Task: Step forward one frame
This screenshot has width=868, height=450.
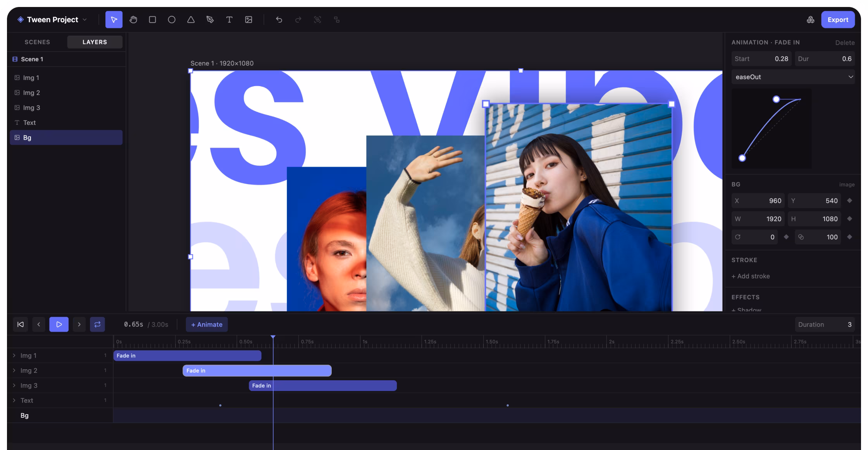Action: point(79,324)
